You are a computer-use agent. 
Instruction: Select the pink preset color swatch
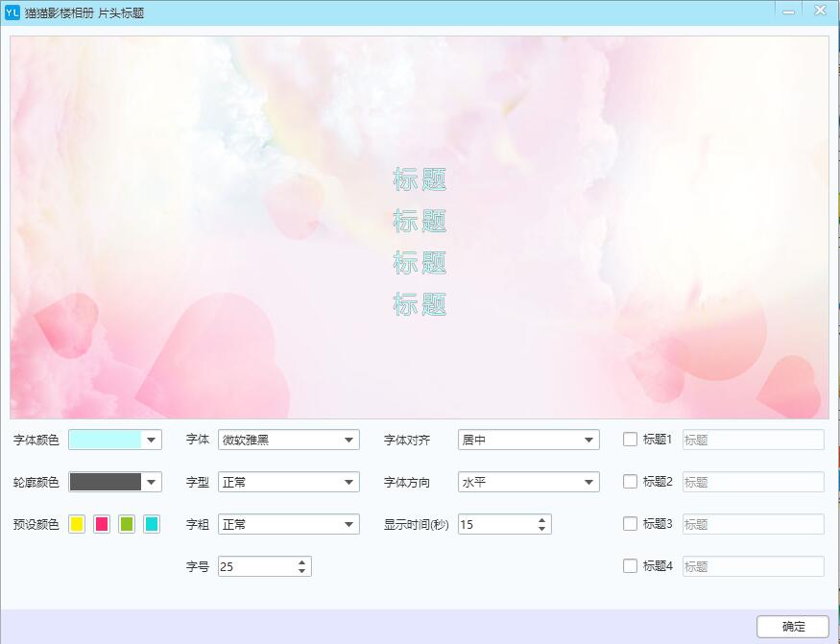[x=101, y=524]
